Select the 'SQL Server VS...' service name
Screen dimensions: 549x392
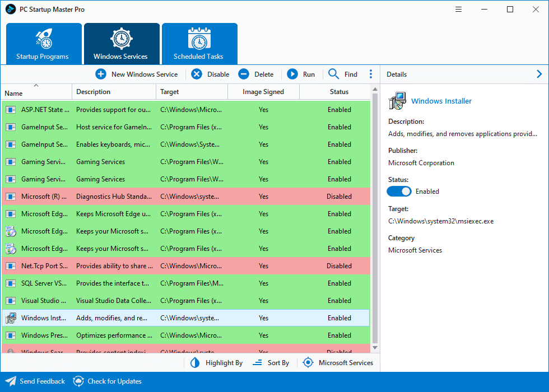[x=44, y=283]
